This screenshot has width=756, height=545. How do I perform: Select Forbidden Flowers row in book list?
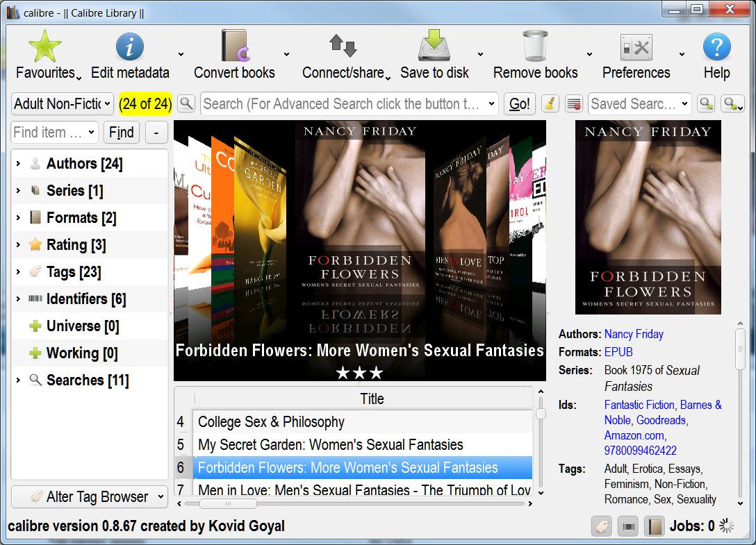[x=363, y=467]
